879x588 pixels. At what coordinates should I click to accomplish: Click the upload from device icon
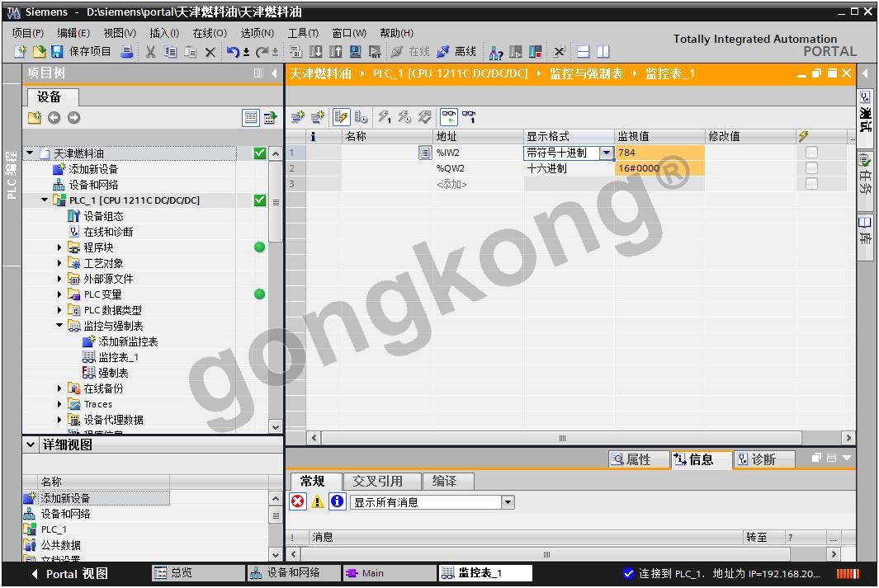335,52
